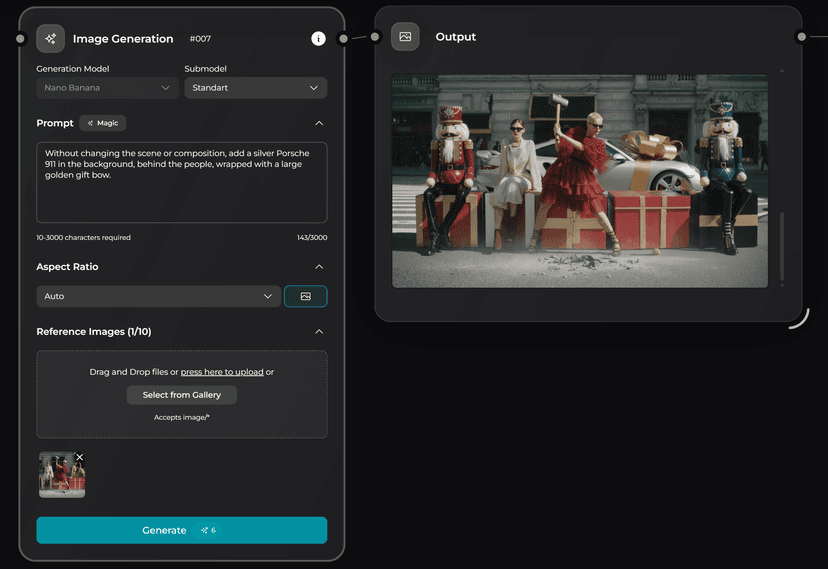Click inside the prompt text area

pyautogui.click(x=181, y=195)
